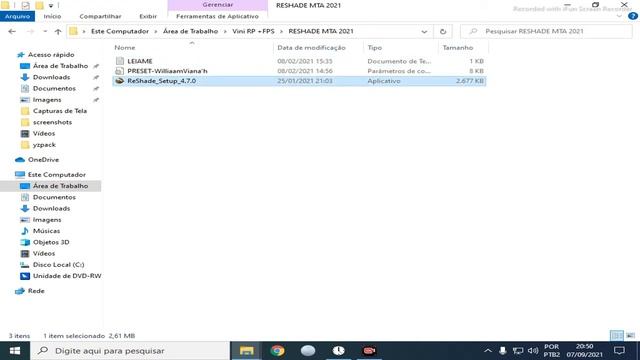
Task: Open the screenshots folder in sidebar
Action: 52,122
